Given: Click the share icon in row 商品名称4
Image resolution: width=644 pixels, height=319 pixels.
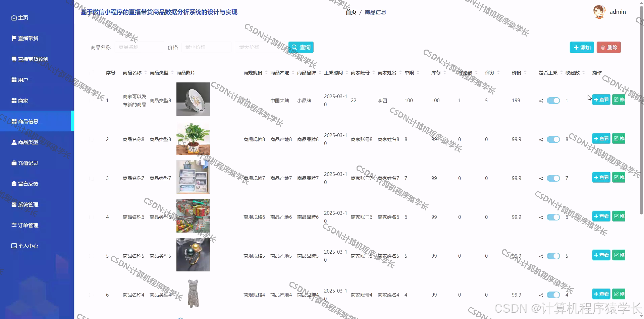Looking at the screenshot, I should [541, 295].
